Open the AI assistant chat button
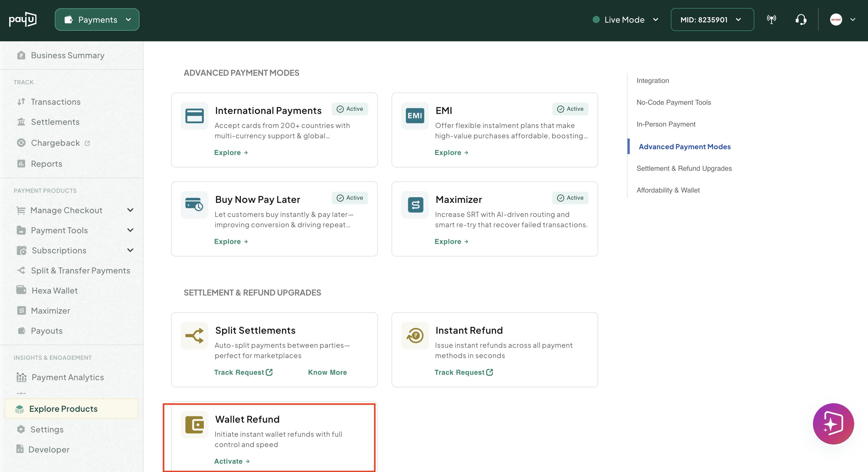Image resolution: width=868 pixels, height=472 pixels. [x=833, y=424]
